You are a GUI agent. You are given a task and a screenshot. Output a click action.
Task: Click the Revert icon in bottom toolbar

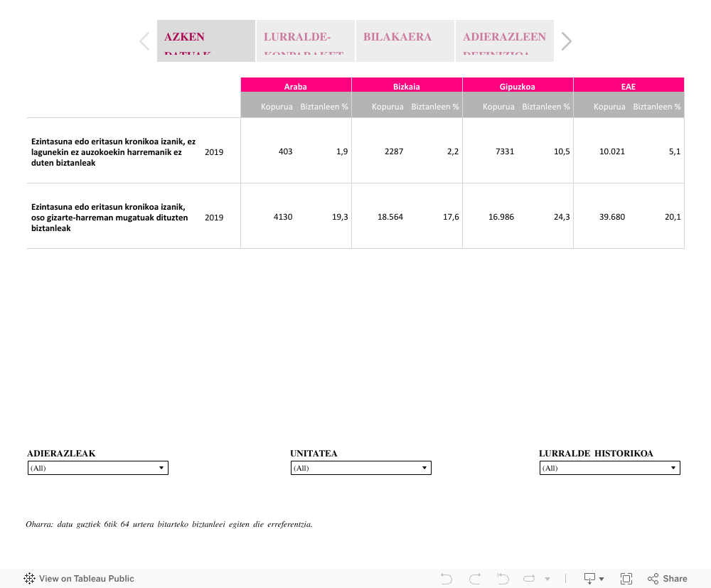point(503,578)
